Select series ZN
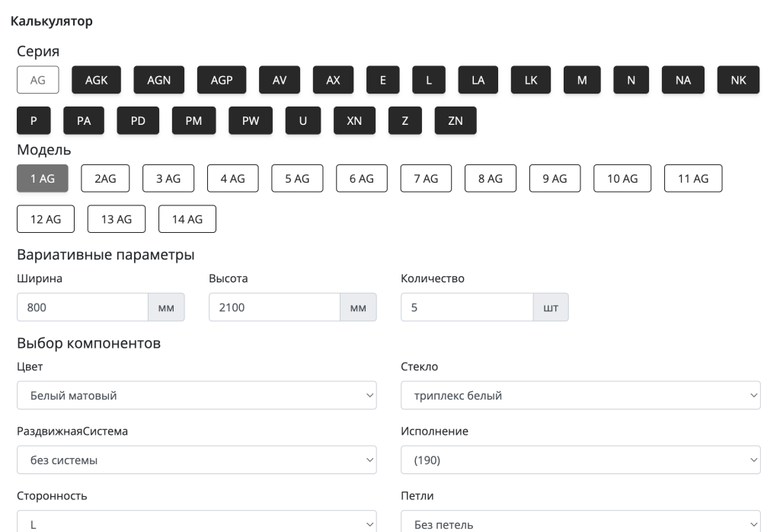This screenshot has height=532, width=780. pos(456,120)
